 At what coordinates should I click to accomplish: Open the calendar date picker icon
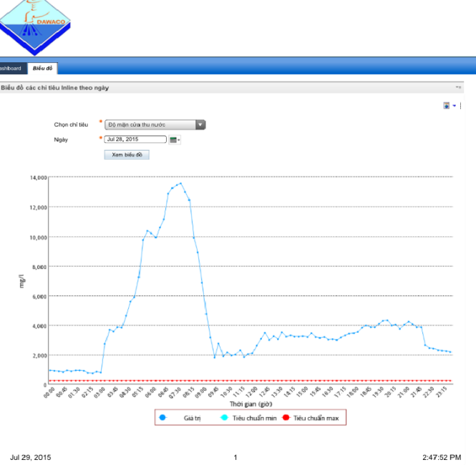pos(175,139)
